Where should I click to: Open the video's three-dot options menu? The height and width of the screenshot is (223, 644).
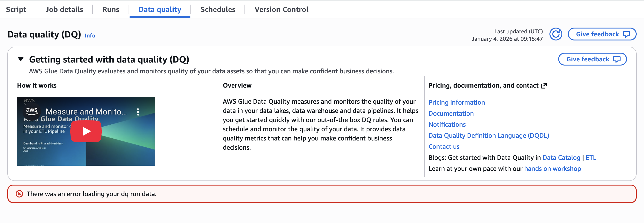click(x=138, y=112)
